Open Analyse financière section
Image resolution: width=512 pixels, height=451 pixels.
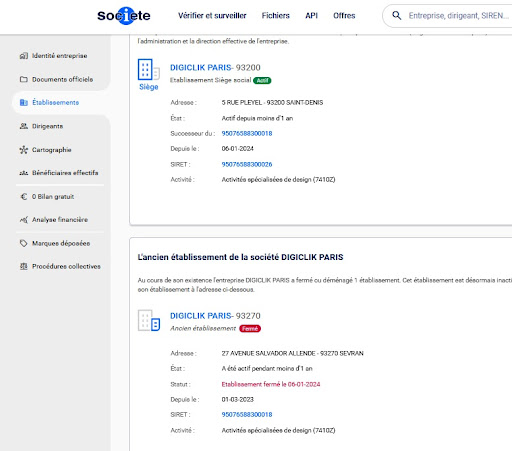(60, 220)
